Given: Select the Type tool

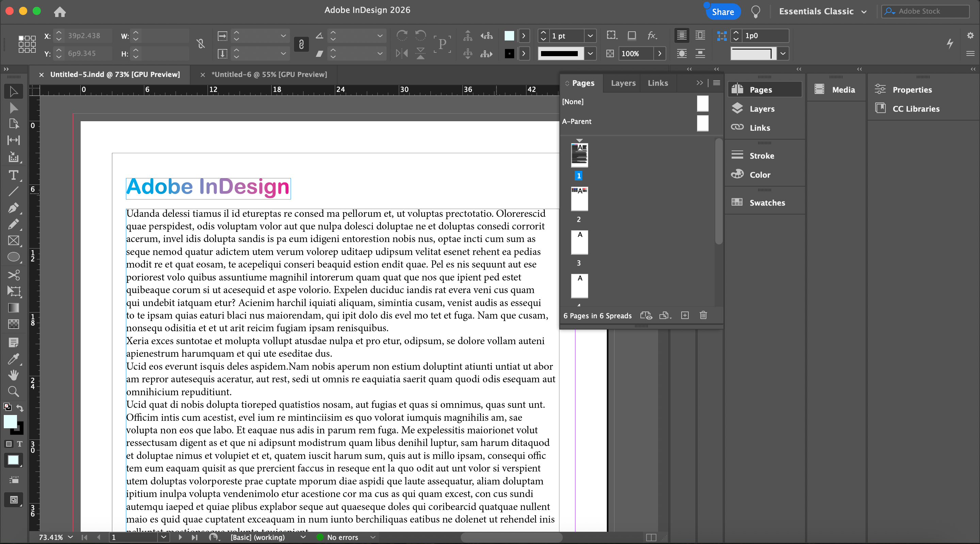Looking at the screenshot, I should (13, 175).
